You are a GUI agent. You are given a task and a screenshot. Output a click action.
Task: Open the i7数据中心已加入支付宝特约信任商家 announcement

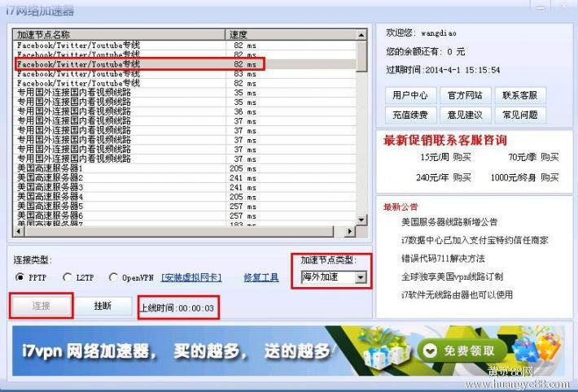475,241
